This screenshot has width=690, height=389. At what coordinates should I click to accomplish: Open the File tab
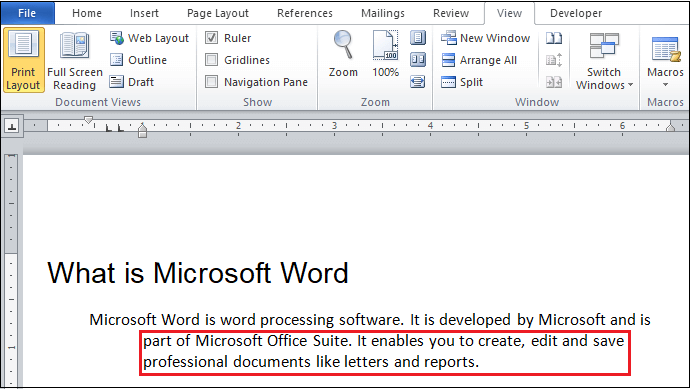pos(27,13)
